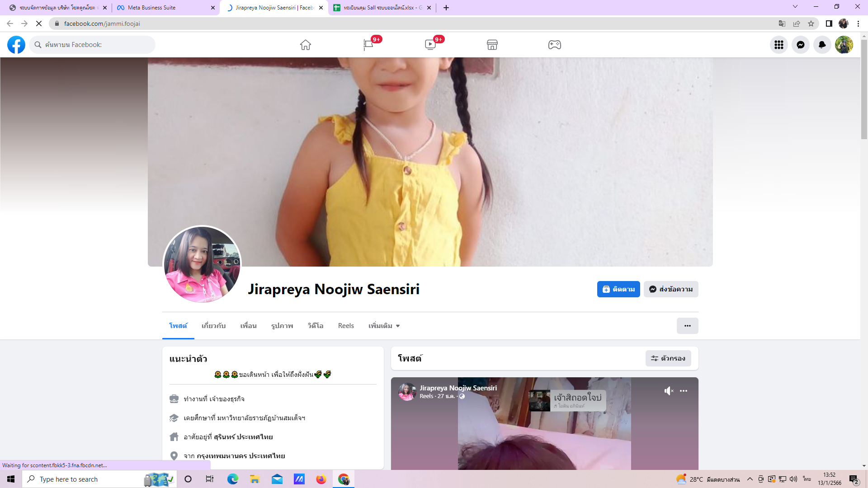Switch to the เกี่ยวกับ tab

pos(213,326)
